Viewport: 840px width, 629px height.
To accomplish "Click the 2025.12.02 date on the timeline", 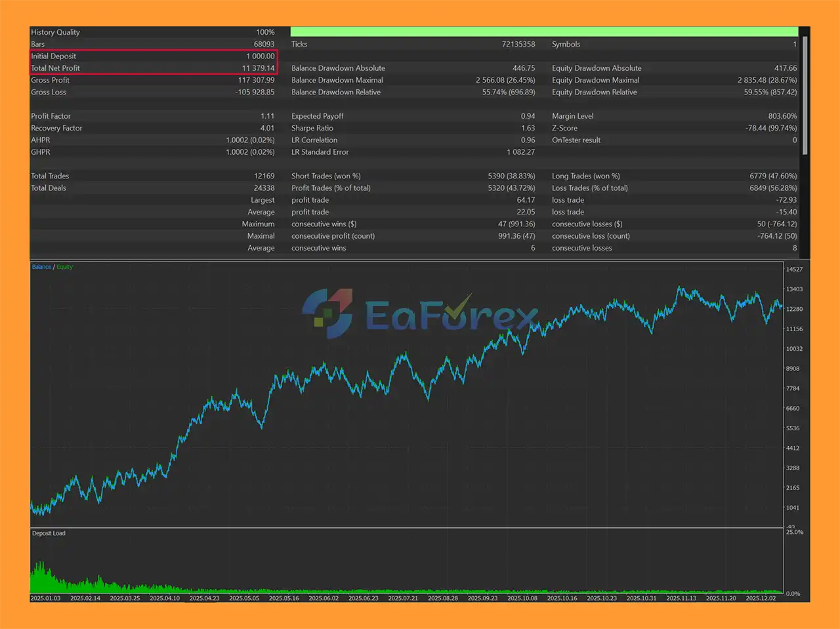I will point(761,598).
